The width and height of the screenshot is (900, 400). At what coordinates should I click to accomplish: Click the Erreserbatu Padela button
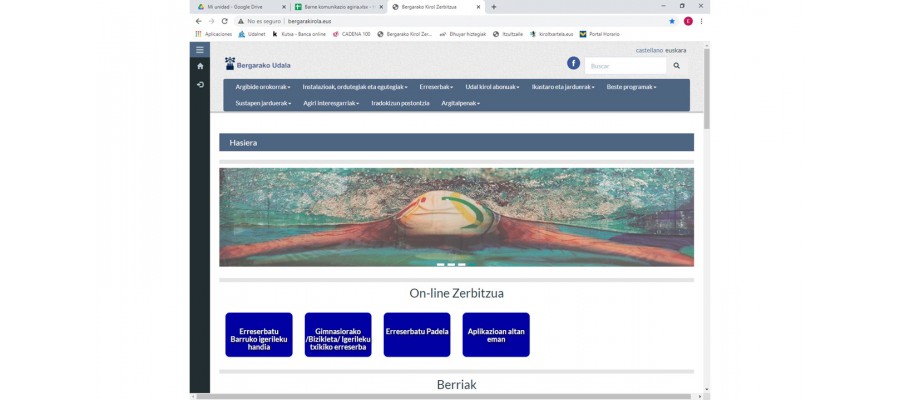(417, 335)
